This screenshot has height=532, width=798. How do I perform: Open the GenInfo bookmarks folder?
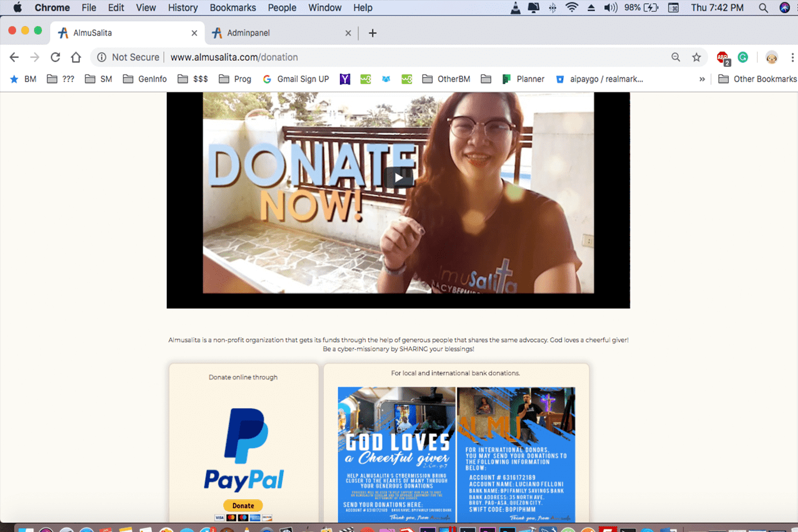(x=145, y=79)
